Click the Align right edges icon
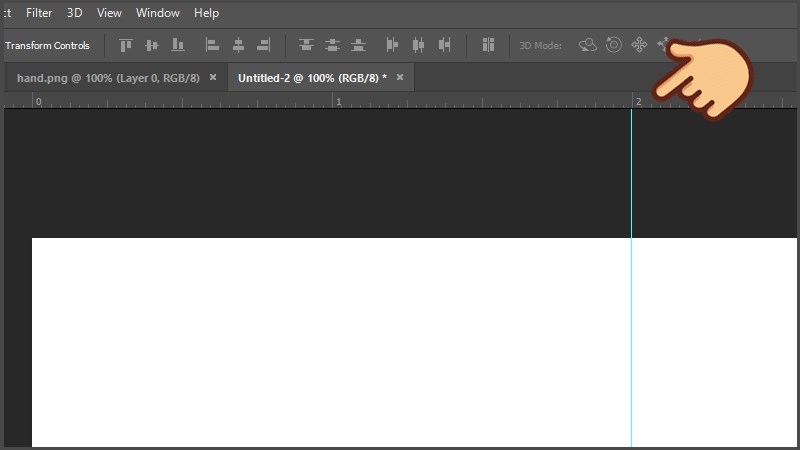The height and width of the screenshot is (450, 800). coord(264,45)
